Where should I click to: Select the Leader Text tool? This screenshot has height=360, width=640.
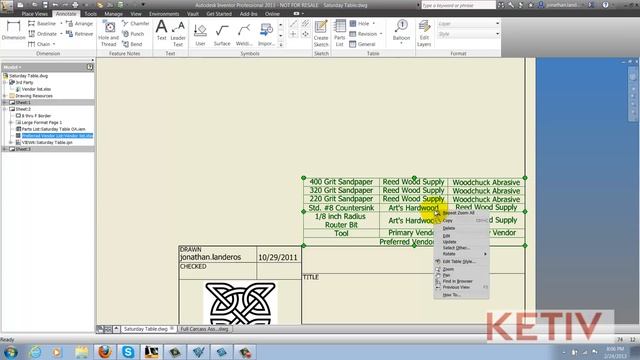click(x=178, y=33)
